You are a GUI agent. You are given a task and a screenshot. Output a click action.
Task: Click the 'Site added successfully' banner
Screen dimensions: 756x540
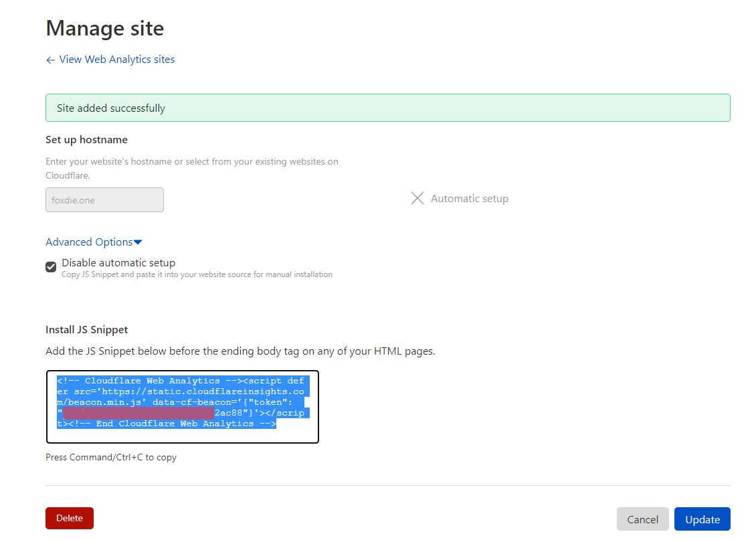point(387,108)
